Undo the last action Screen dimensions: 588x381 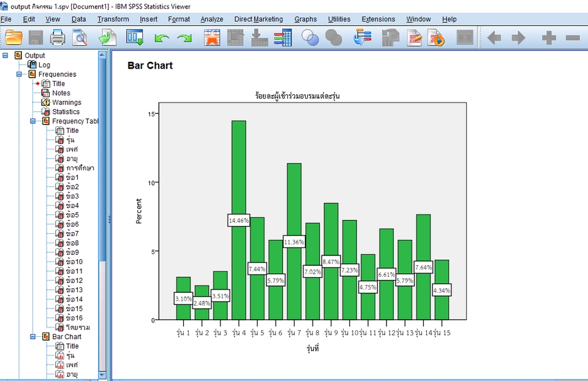pyautogui.click(x=160, y=37)
